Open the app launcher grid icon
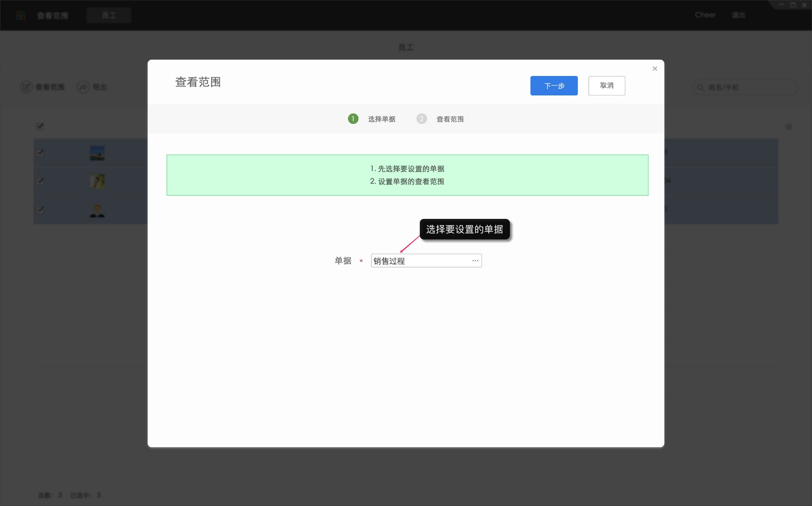This screenshot has height=506, width=812. 19,15
